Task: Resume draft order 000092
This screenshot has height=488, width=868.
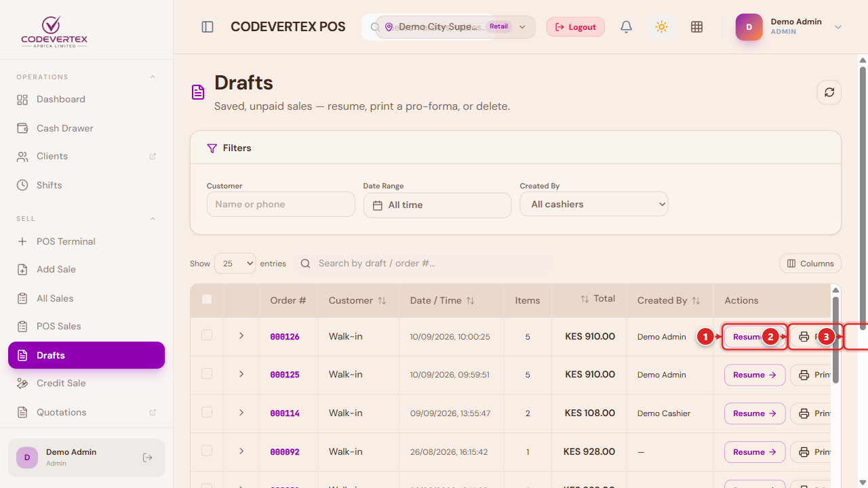Action: pyautogui.click(x=755, y=452)
